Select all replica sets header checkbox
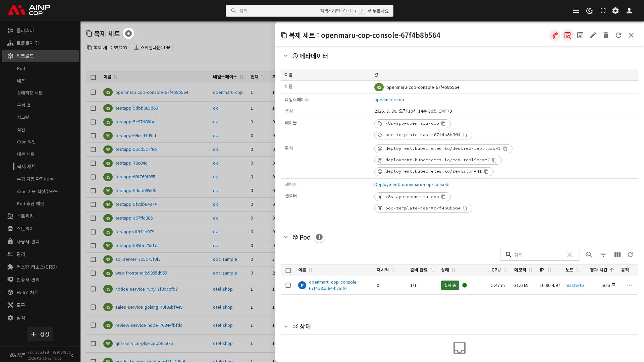 [x=93, y=77]
